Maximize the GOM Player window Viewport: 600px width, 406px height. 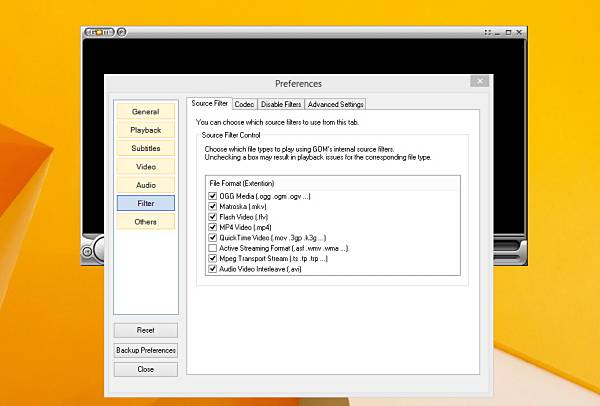[x=508, y=33]
